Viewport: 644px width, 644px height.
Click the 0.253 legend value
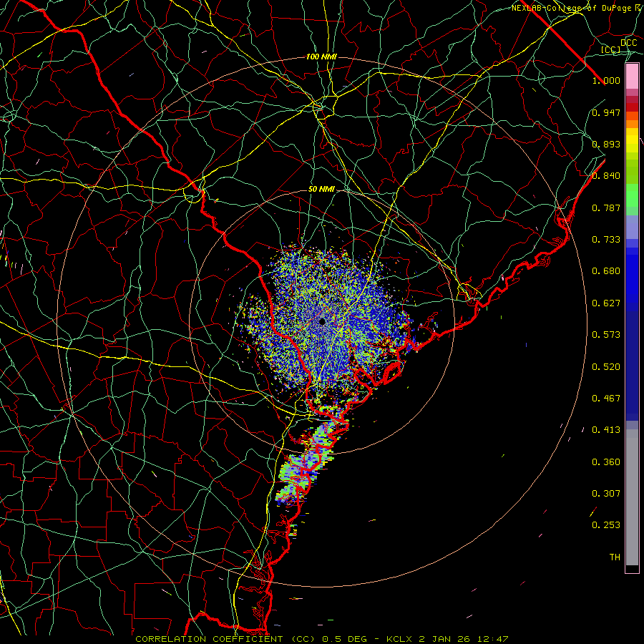click(x=606, y=525)
